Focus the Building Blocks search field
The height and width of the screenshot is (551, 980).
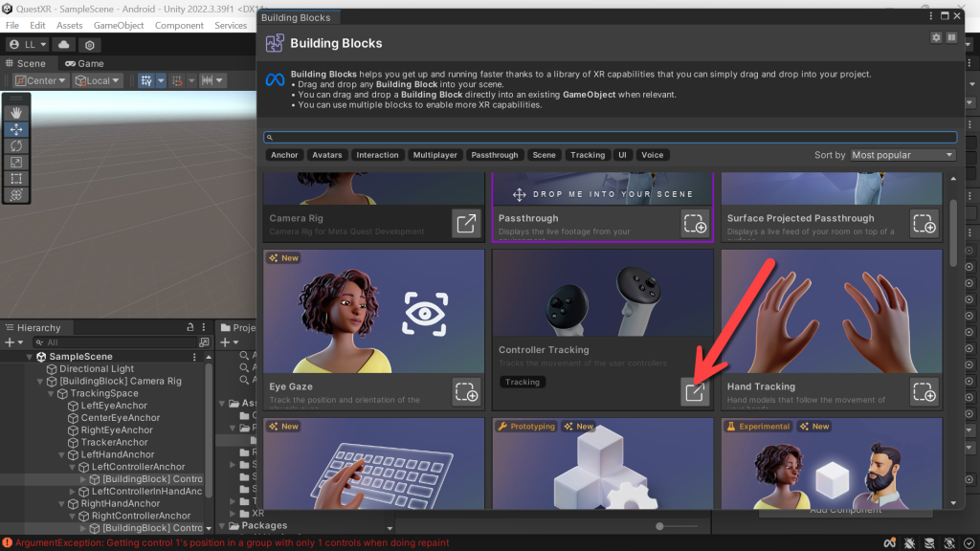(610, 138)
